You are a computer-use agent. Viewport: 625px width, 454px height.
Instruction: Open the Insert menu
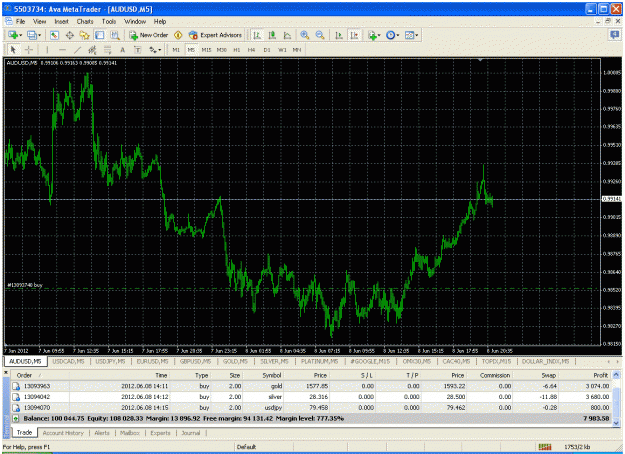click(x=61, y=22)
